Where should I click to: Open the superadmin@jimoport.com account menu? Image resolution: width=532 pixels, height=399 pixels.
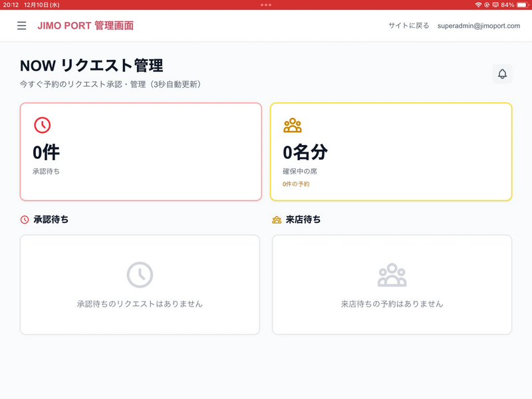click(479, 26)
